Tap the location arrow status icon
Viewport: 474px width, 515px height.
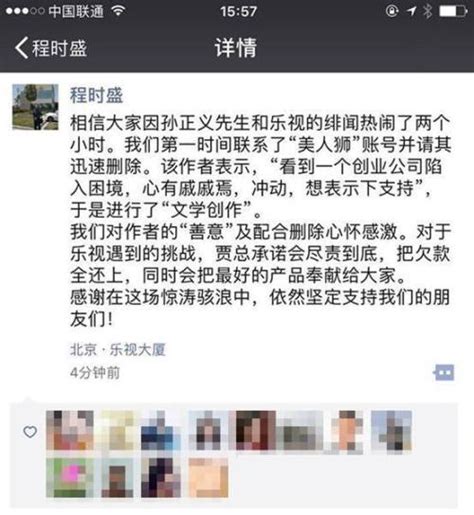point(412,11)
